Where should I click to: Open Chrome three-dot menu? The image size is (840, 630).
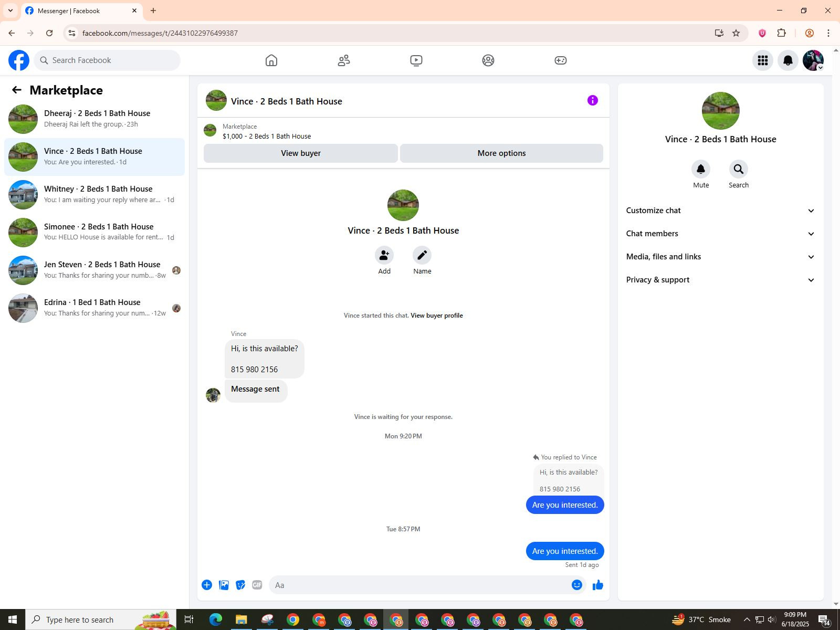pyautogui.click(x=828, y=33)
